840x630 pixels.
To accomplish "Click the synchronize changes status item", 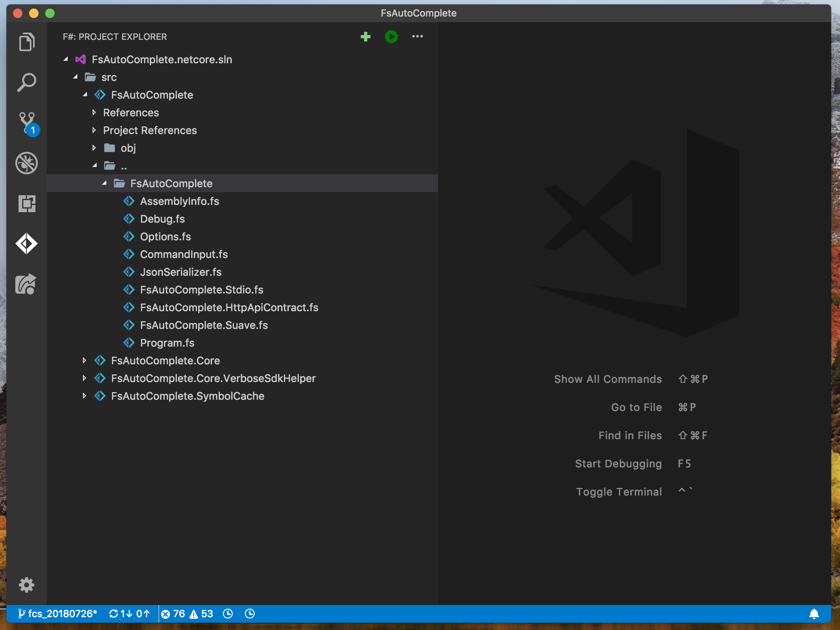I will click(x=130, y=613).
